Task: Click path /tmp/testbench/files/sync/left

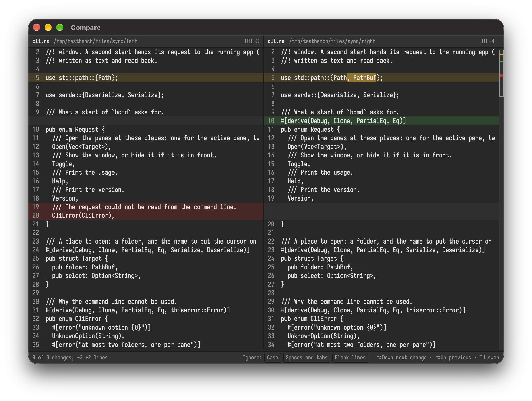Action: 95,41
